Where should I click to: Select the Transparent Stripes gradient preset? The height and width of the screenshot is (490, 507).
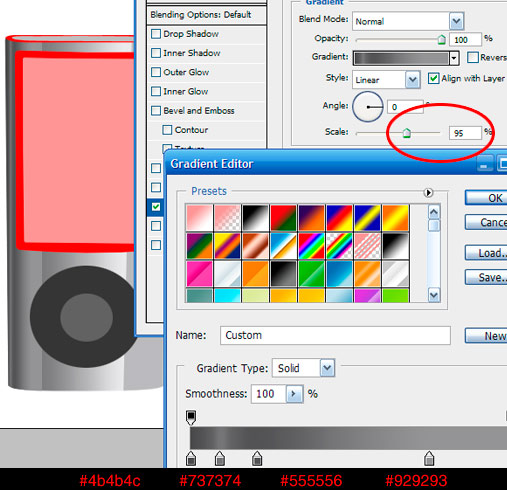pyautogui.click(x=367, y=246)
